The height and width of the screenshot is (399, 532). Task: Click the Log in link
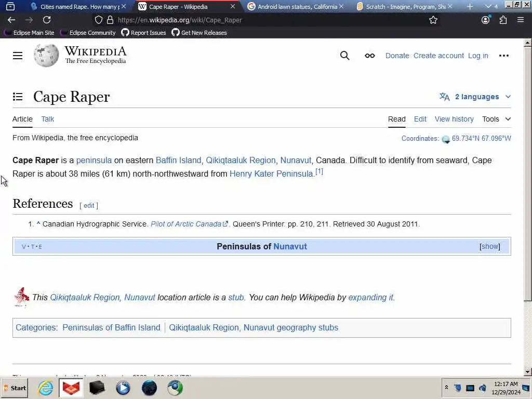pos(478,56)
